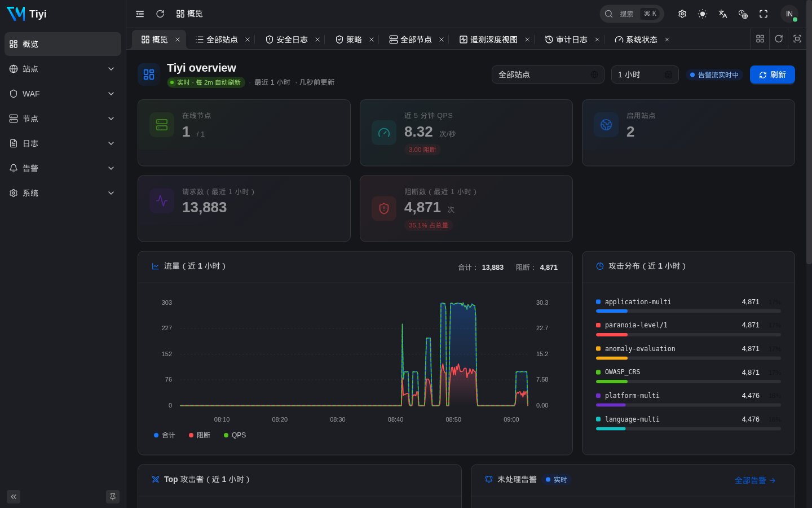Click the top bar reload icon
812x508 pixels.
coord(160,14)
